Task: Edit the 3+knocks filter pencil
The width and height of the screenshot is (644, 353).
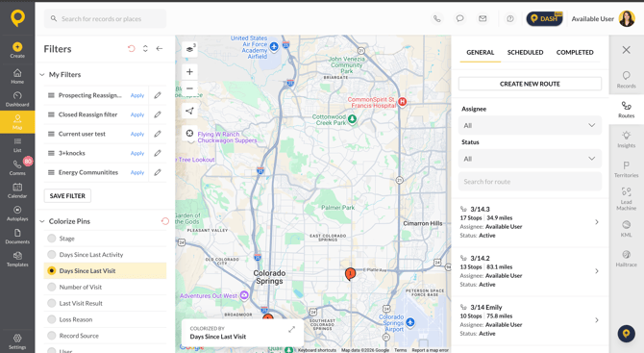Action: tap(158, 153)
